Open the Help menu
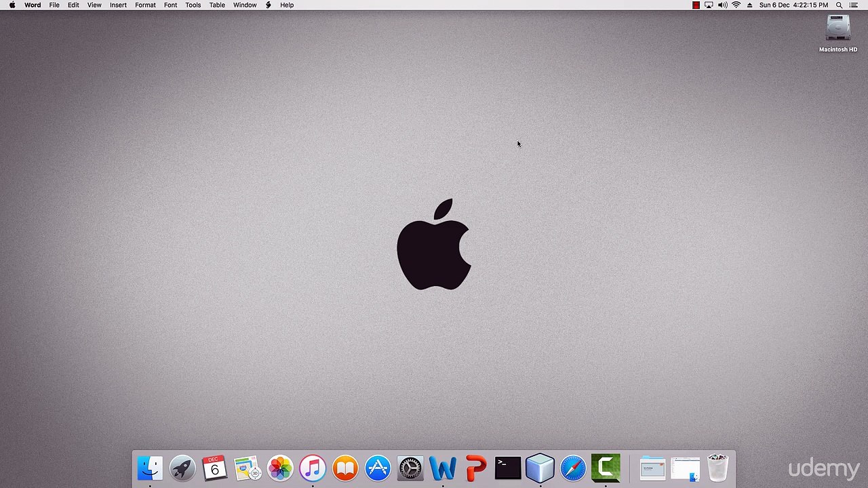 pos(287,5)
